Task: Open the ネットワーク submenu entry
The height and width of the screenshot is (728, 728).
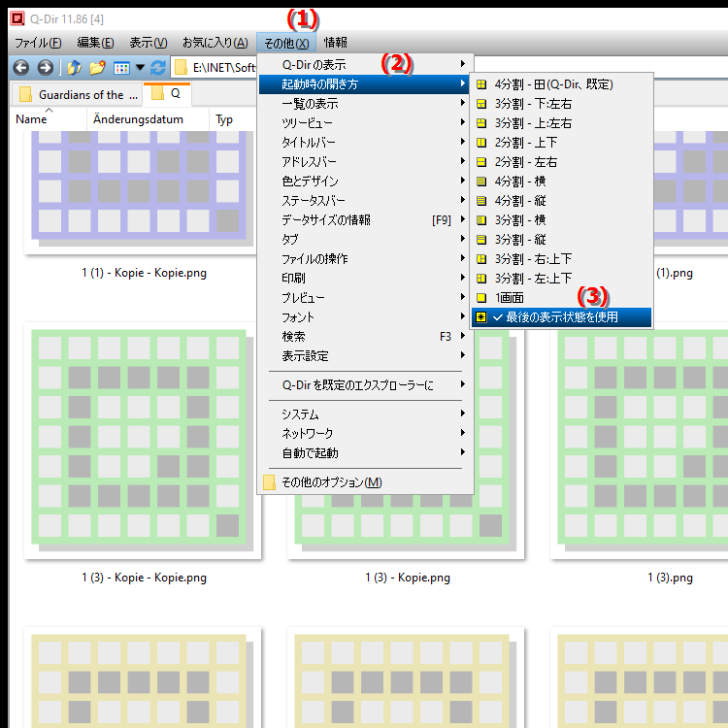Action: click(x=366, y=433)
